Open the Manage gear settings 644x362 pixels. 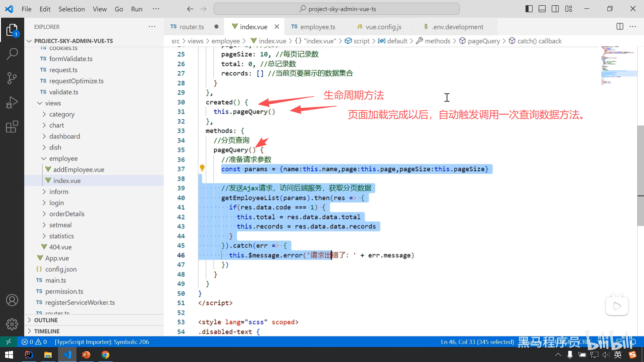click(x=12, y=324)
